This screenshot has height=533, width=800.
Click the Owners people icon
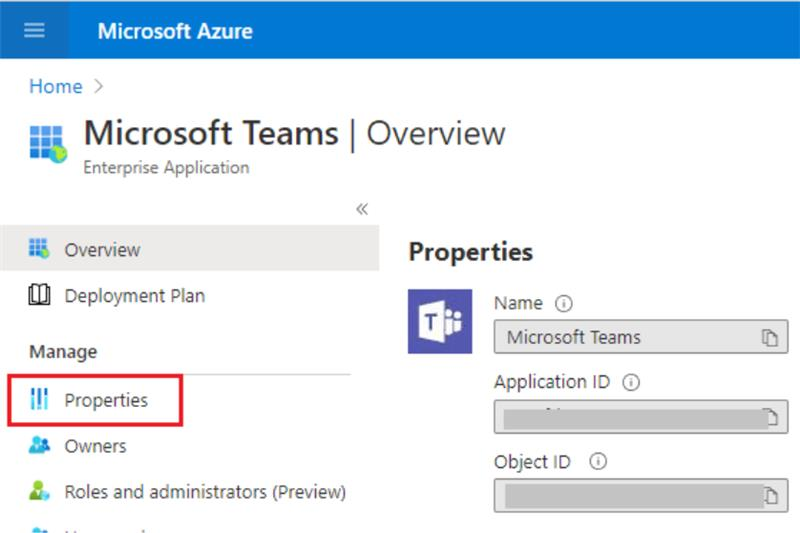[x=39, y=445]
